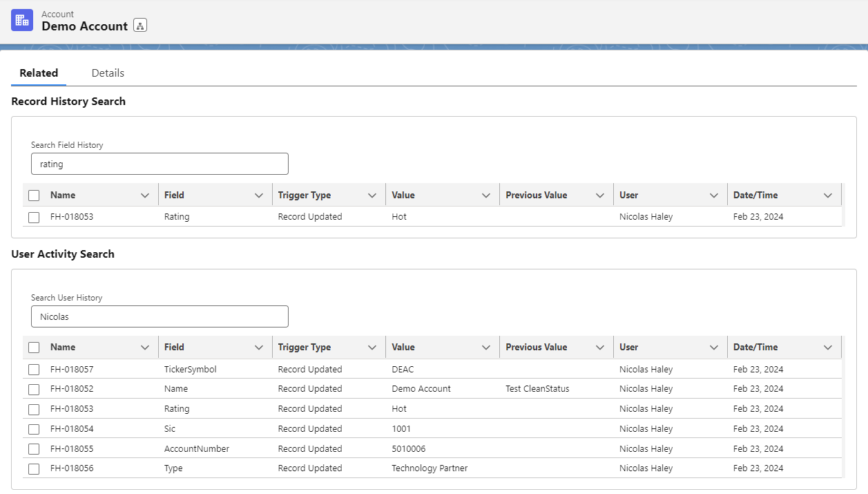Click the Search Field History input
Screen dimensions: 868x494
160,164
